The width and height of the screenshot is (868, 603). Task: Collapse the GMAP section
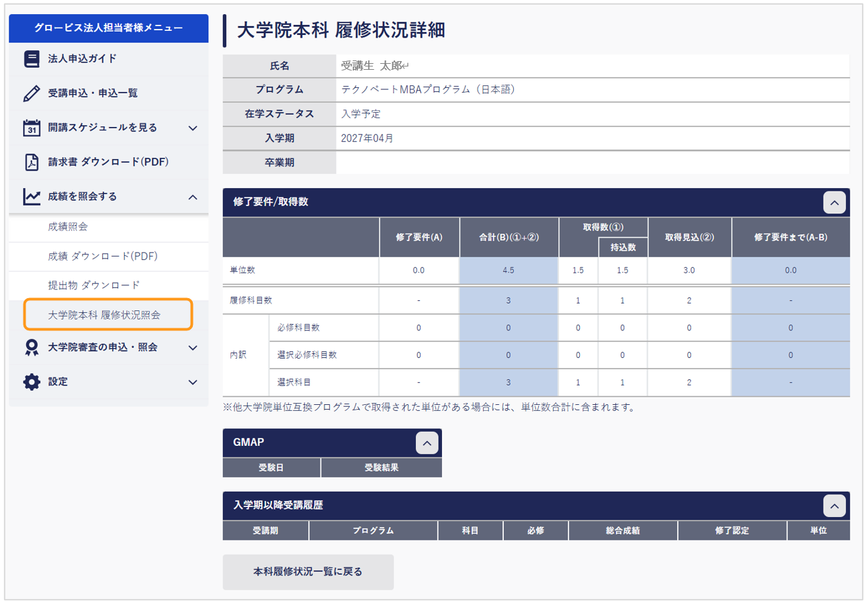(427, 443)
